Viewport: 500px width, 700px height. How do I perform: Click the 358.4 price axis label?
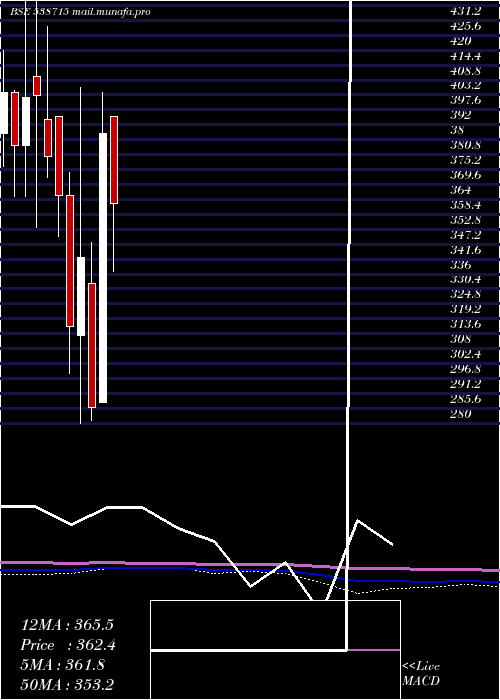(465, 205)
